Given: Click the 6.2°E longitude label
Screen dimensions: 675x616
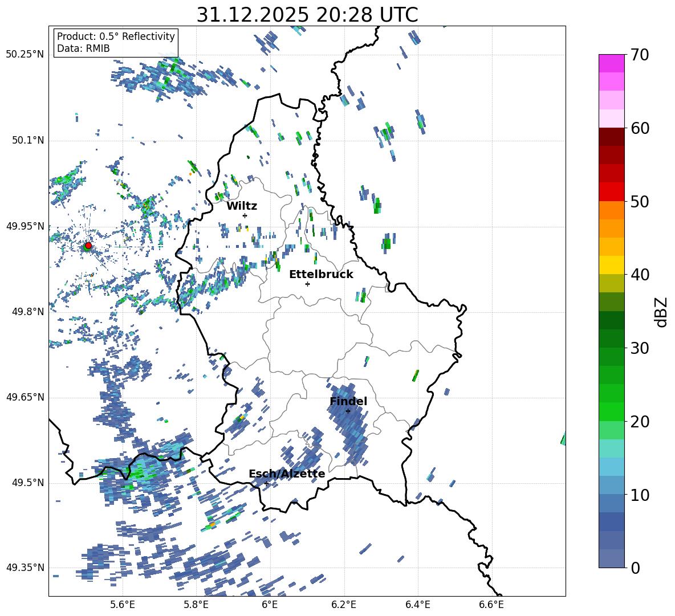Looking at the screenshot, I should (344, 605).
